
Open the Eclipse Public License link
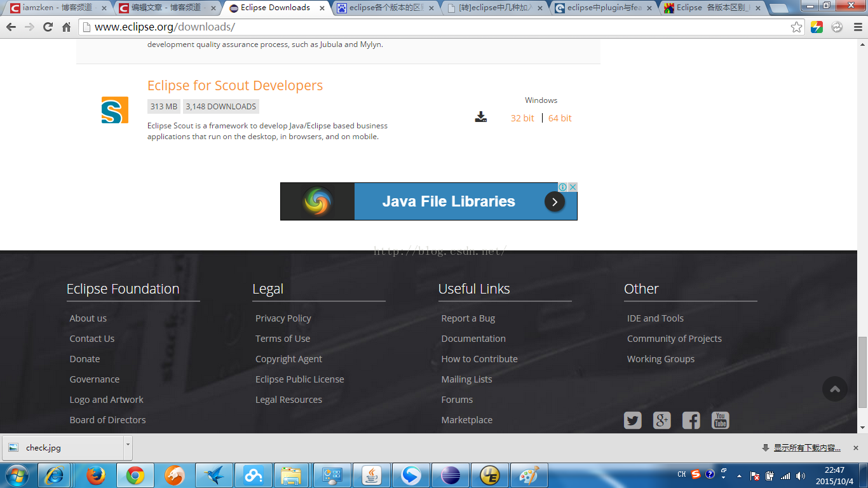(x=300, y=379)
